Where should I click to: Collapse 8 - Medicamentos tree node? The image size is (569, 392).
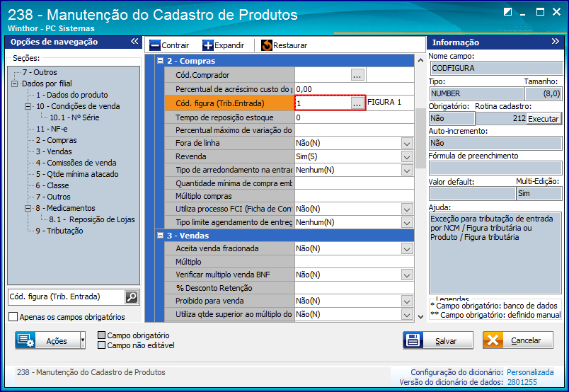pyautogui.click(x=28, y=208)
